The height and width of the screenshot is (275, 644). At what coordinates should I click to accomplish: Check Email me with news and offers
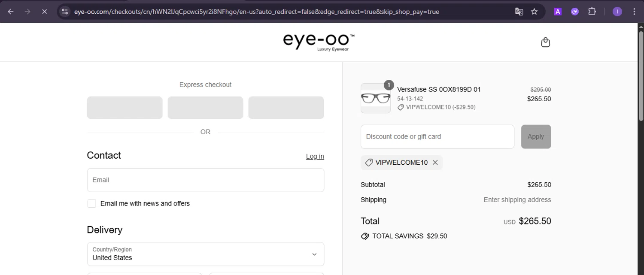pyautogui.click(x=92, y=203)
